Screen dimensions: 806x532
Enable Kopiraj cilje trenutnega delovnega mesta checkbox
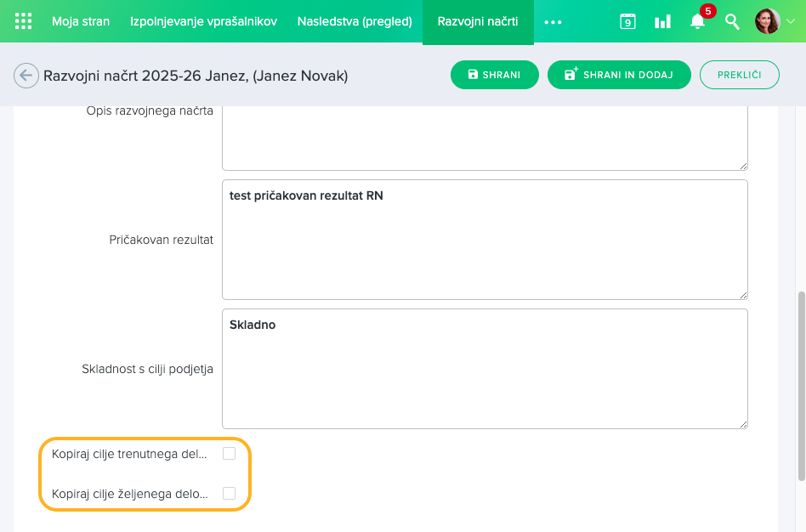coord(229,454)
